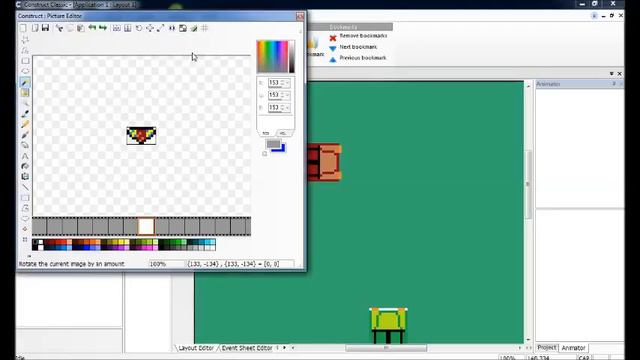Switch to the Project tab
Image resolution: width=640 pixels, height=360 pixels.
547,347
